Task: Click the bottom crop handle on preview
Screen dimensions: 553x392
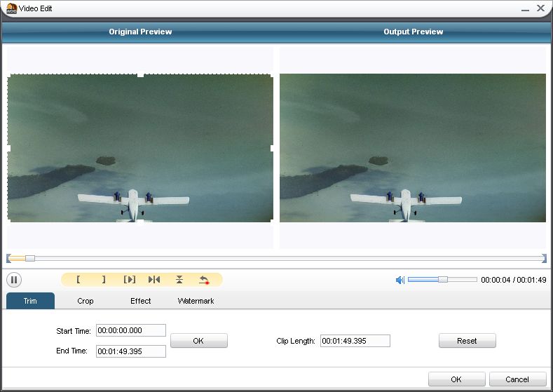Action: pos(140,221)
